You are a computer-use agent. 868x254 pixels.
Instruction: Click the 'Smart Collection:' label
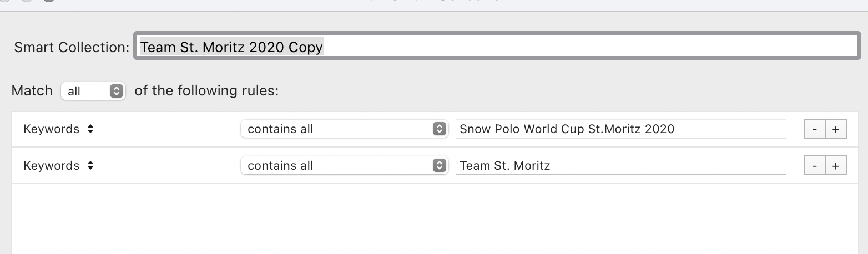pyautogui.click(x=72, y=47)
